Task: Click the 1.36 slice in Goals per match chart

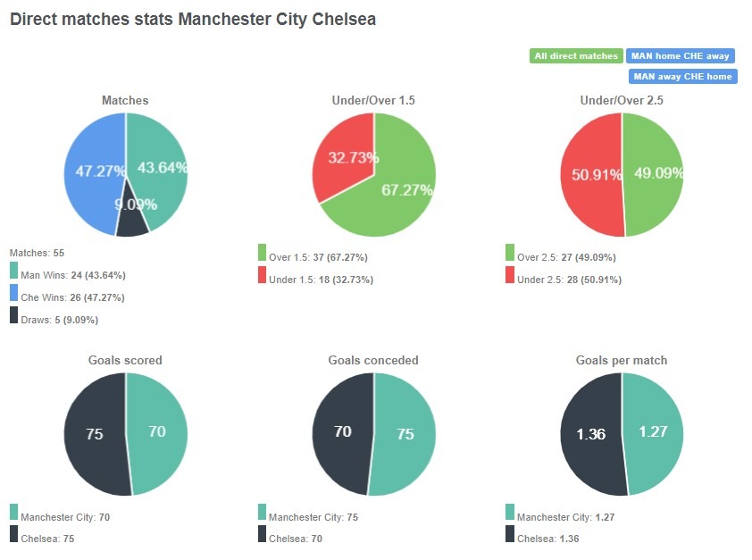Action: [589, 433]
